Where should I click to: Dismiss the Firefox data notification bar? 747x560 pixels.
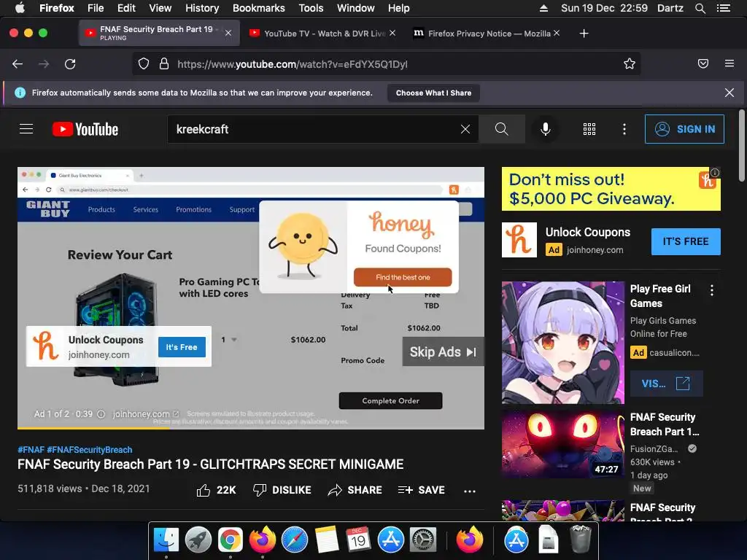point(729,93)
